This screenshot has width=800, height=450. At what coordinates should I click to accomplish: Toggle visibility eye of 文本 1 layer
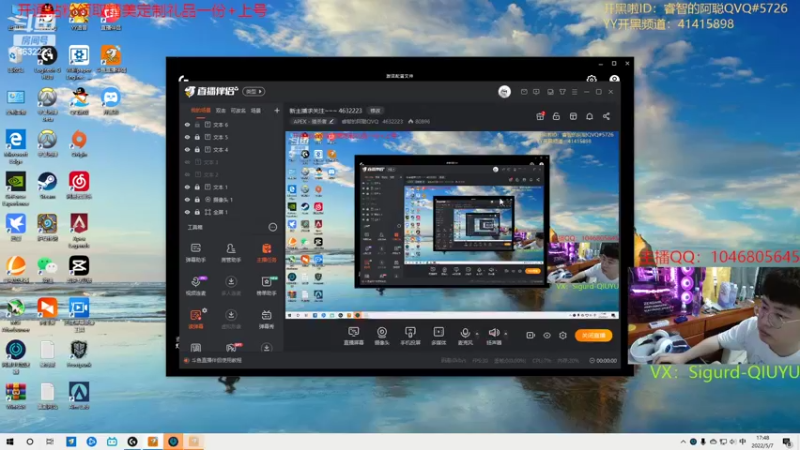[187, 187]
